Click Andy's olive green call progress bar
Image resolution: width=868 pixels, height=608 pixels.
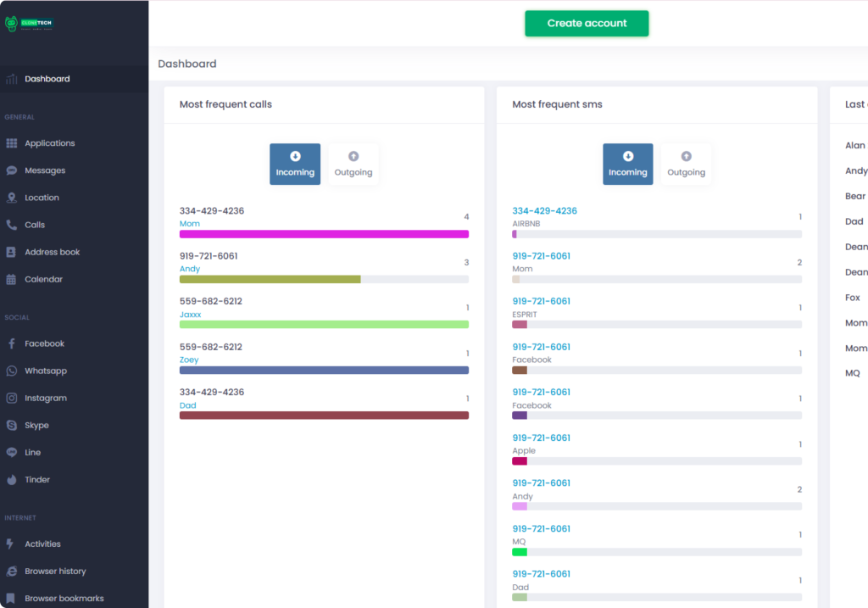270,279
